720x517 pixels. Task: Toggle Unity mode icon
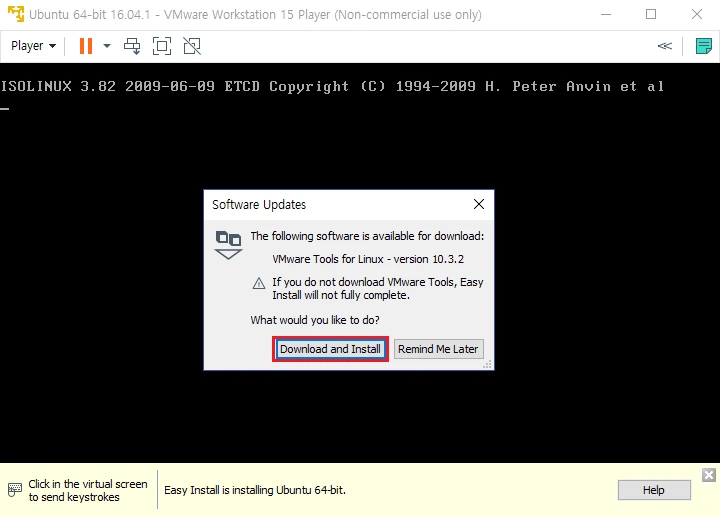pos(192,46)
